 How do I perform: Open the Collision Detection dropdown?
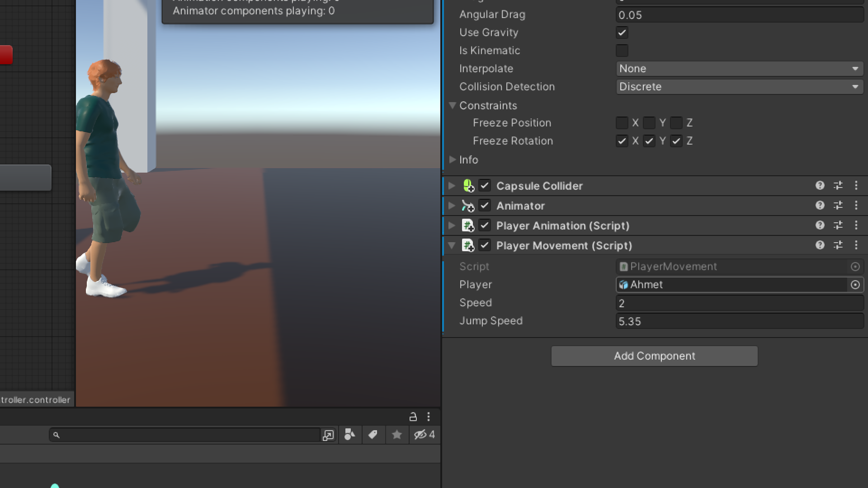pyautogui.click(x=739, y=87)
